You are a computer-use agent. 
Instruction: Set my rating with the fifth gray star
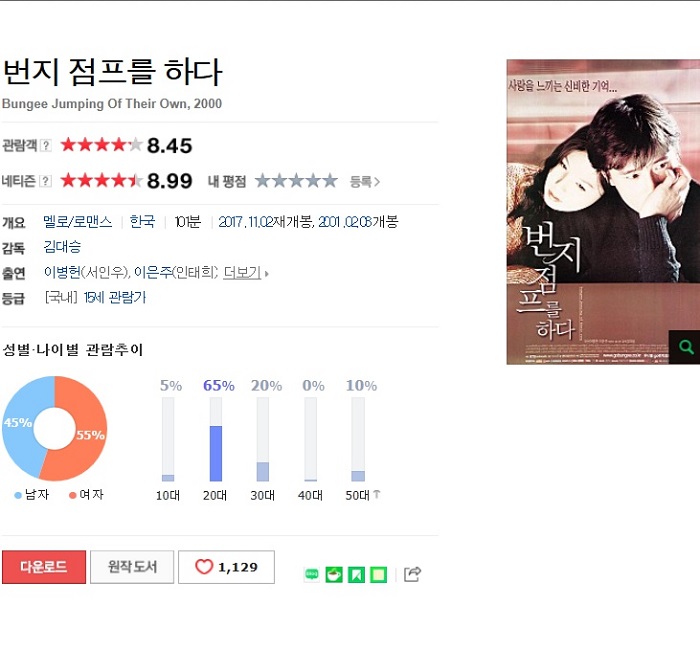click(x=330, y=181)
